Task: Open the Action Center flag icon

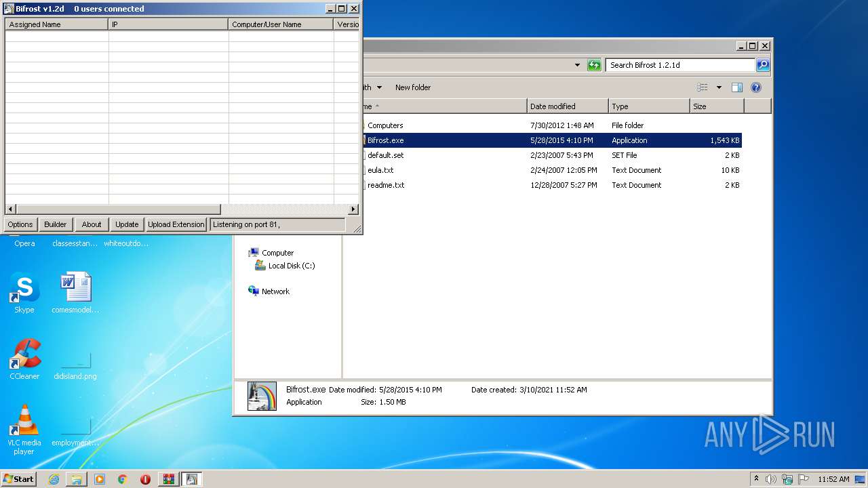Action: pyautogui.click(x=804, y=479)
